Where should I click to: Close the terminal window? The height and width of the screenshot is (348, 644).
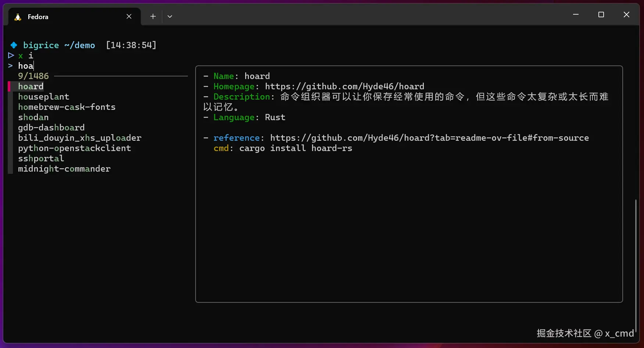click(626, 15)
